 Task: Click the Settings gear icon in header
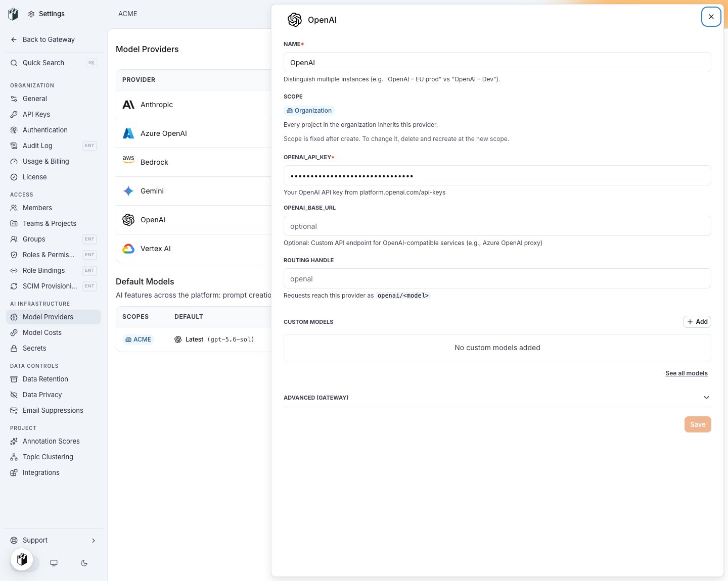(x=31, y=14)
